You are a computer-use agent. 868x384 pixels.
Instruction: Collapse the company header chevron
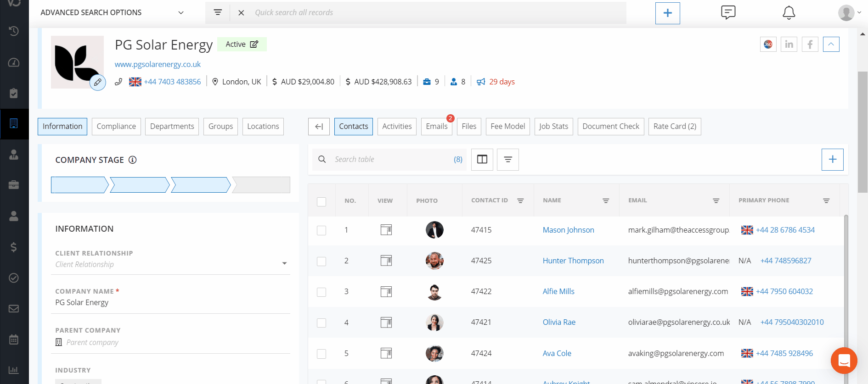[x=831, y=45]
